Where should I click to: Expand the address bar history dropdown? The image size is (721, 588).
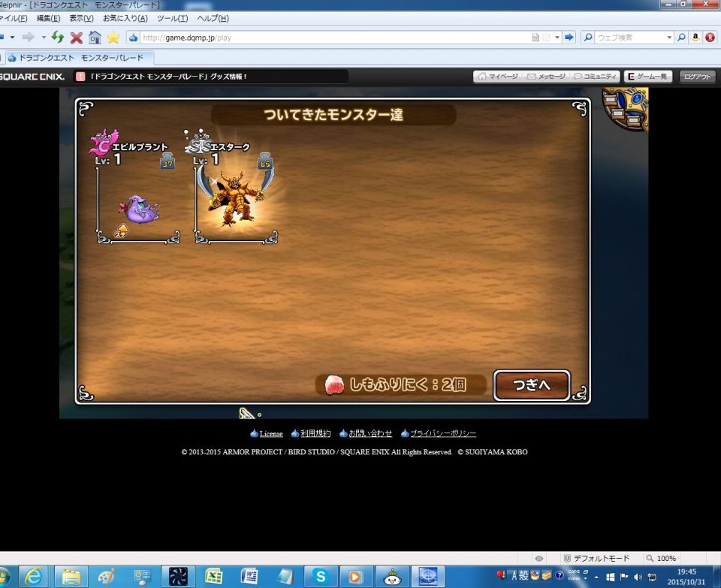click(x=557, y=38)
